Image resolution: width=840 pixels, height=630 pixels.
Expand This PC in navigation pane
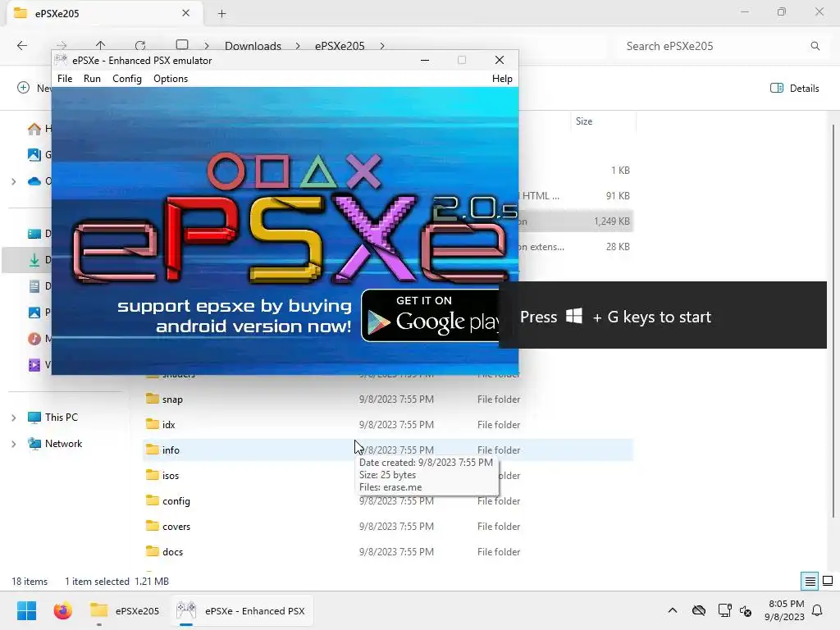click(14, 418)
